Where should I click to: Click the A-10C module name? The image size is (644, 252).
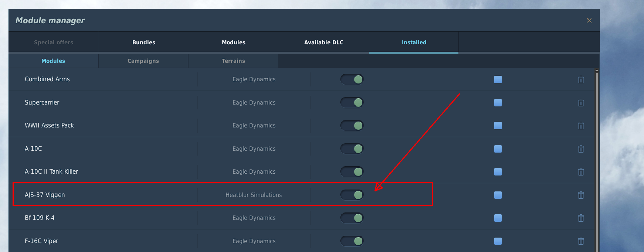tap(34, 149)
